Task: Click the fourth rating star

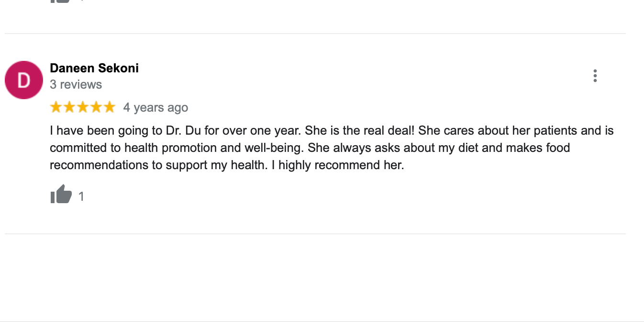Action: (x=96, y=107)
